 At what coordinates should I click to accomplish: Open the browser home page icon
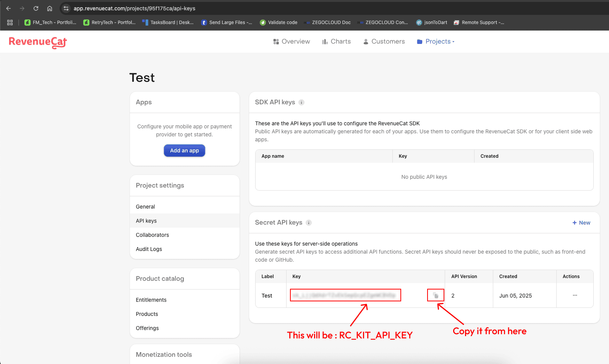coord(50,8)
